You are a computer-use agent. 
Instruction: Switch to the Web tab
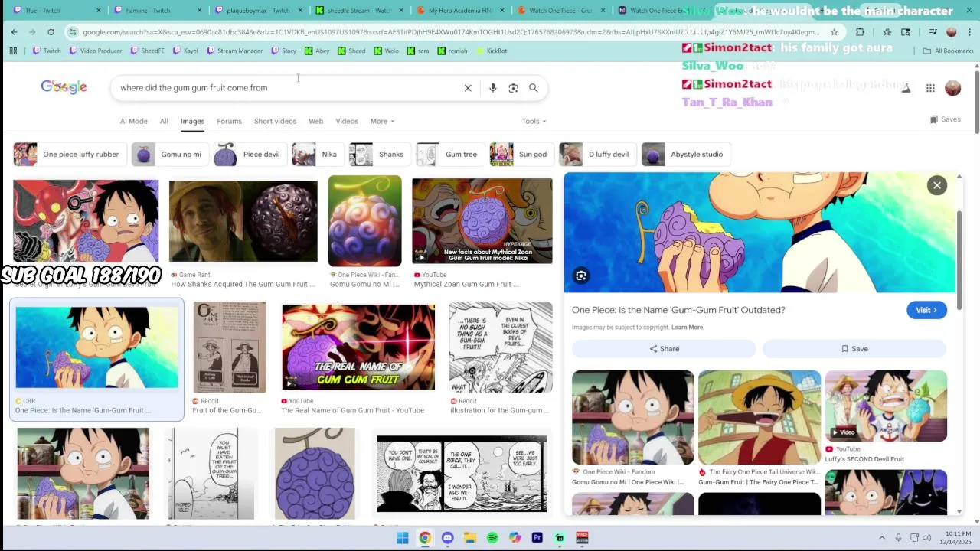pyautogui.click(x=315, y=121)
